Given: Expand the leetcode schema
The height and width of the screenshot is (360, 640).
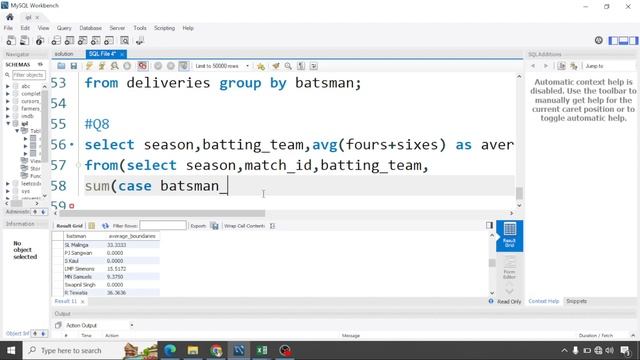Looking at the screenshot, I should click(x=8, y=184).
